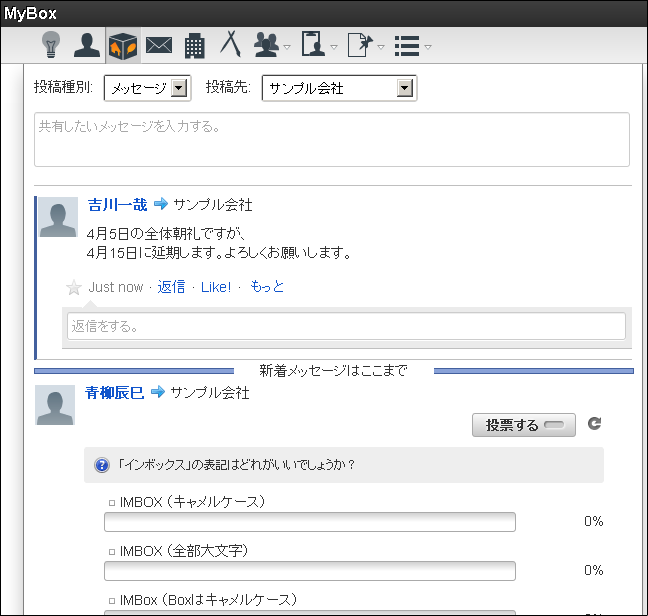Open the MyBox cube icon
648x616 pixels.
tap(123, 45)
